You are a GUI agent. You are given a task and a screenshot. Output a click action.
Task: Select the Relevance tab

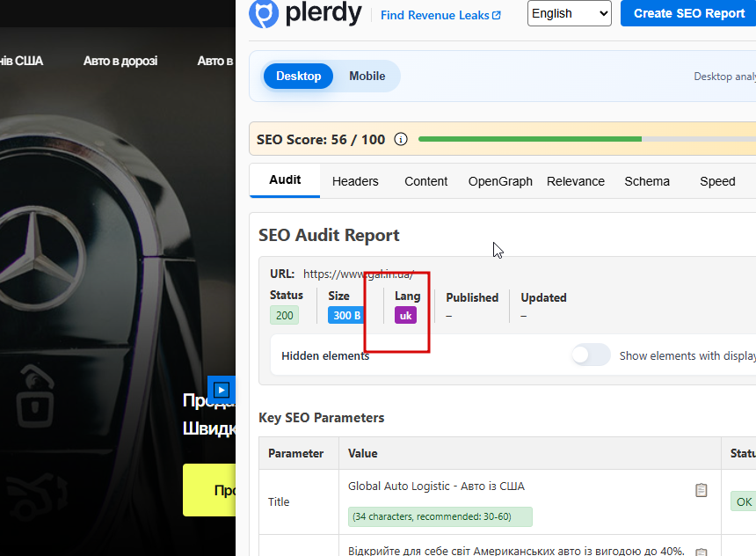[575, 181]
